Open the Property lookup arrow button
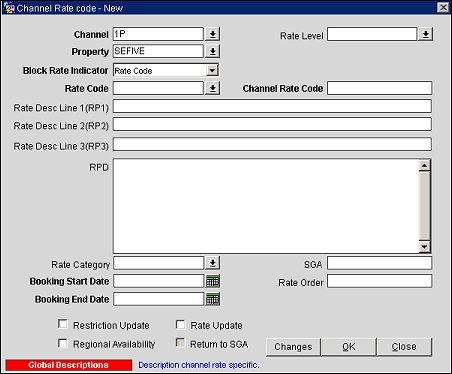This screenshot has height=374, width=452. (x=213, y=51)
